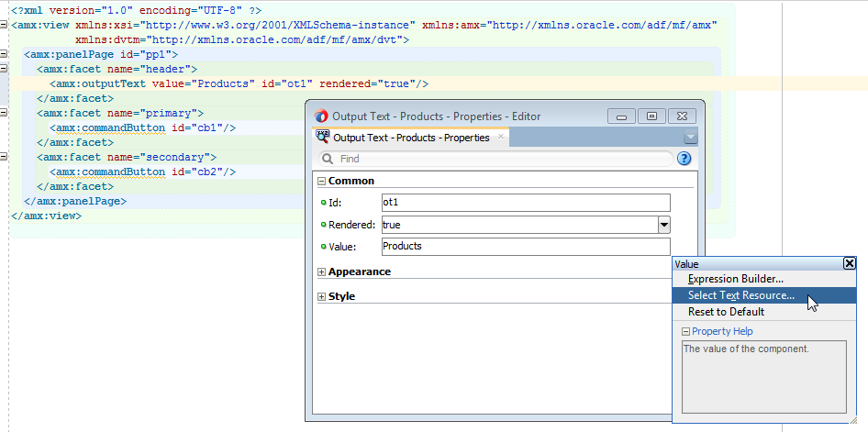Click the commandButton cb1 code line

click(x=143, y=127)
